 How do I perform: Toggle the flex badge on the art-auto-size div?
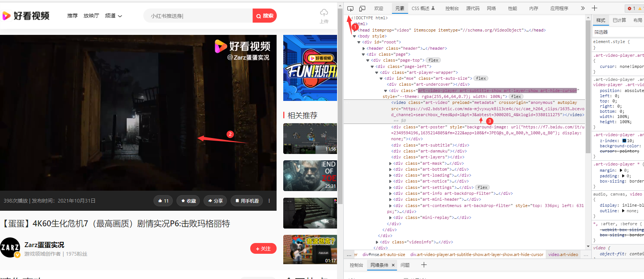click(481, 78)
